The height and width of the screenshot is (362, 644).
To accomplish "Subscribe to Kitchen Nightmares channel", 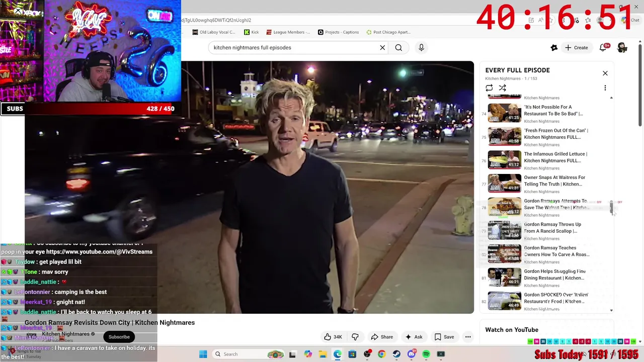I will point(119,337).
